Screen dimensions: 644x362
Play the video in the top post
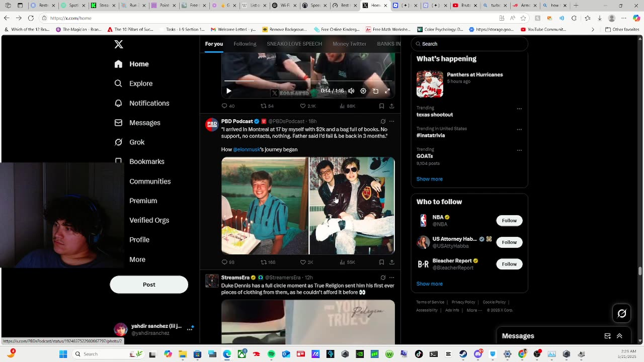coord(228,91)
